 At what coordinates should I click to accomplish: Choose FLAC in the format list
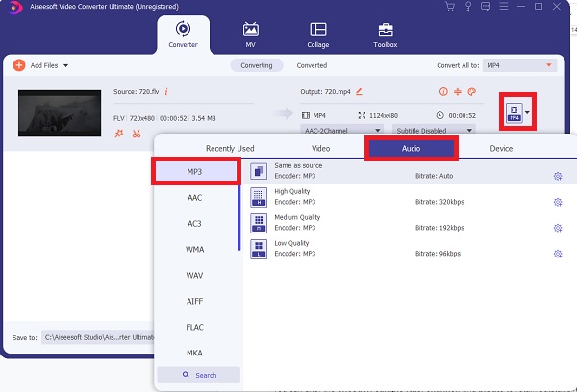coord(194,327)
